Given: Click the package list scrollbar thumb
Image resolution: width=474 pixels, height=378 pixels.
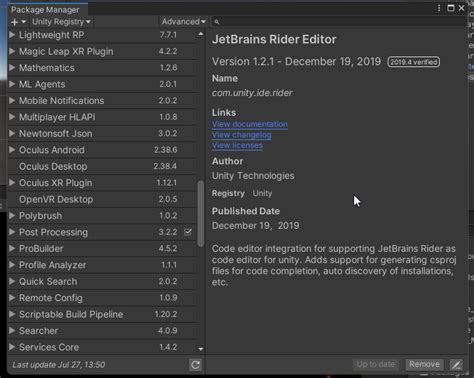Looking at the screenshot, I should tap(200, 213).
